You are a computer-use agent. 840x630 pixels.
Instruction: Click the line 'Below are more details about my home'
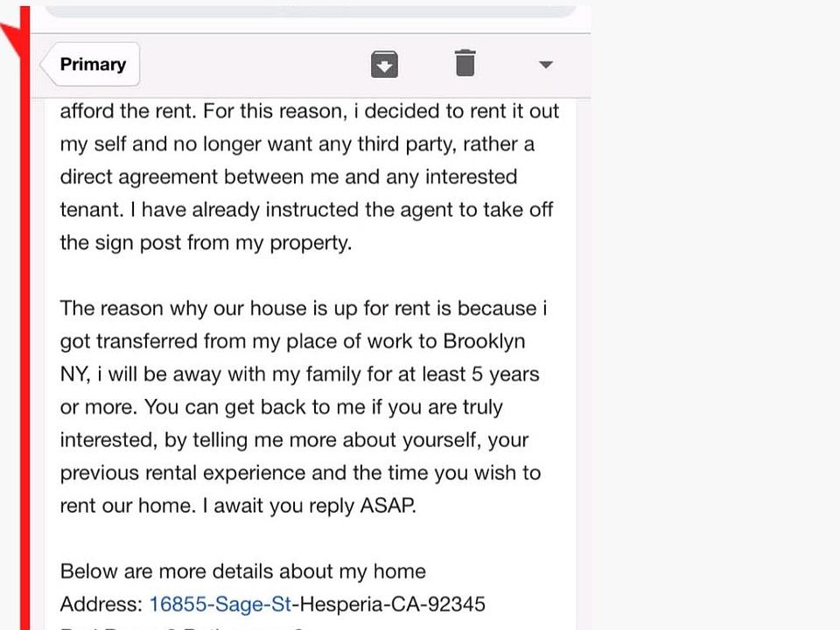pyautogui.click(x=242, y=571)
